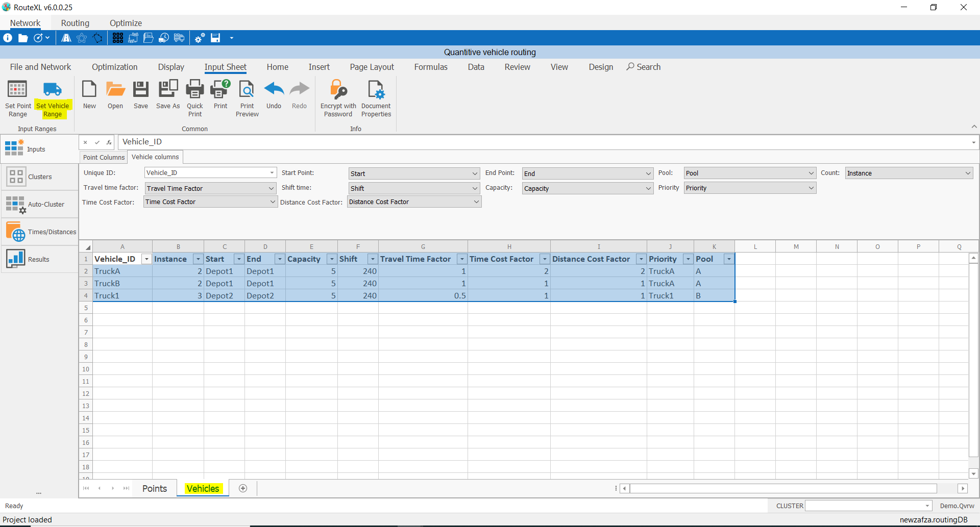Click the truck with clock icon
This screenshot has height=527, width=980.
164,38
